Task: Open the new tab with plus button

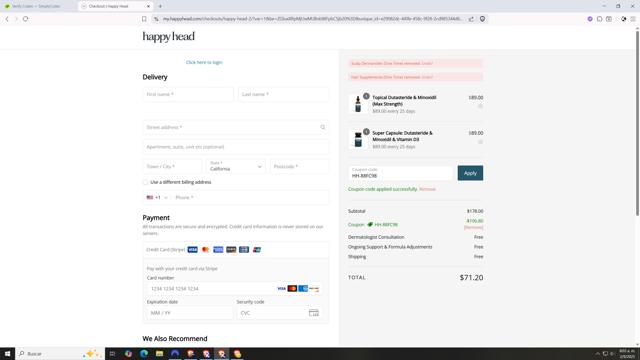Action: (x=160, y=6)
